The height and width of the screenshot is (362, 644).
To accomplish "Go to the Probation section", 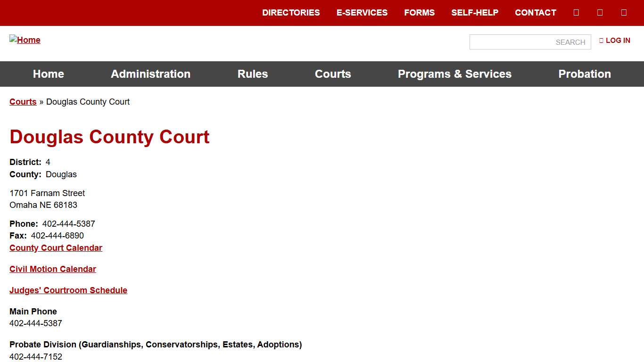I will point(585,74).
